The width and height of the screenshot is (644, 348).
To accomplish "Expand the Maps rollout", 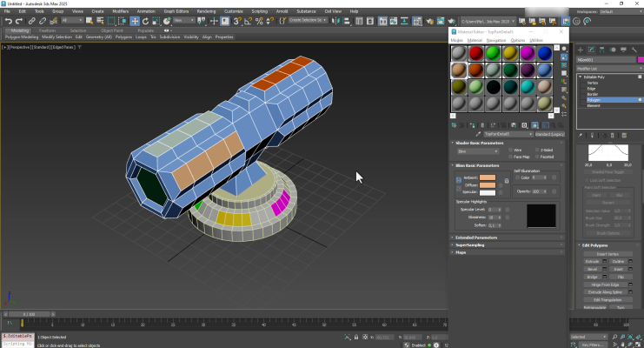I will coord(461,252).
